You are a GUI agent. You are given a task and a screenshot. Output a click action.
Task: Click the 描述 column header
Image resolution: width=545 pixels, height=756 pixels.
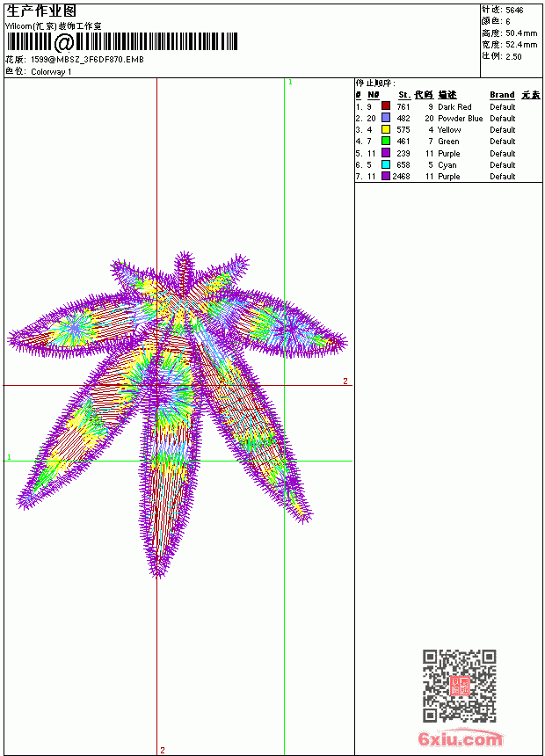[x=447, y=95]
